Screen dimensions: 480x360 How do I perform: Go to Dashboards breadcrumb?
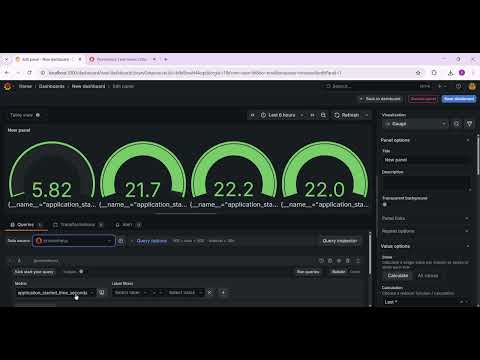tap(52, 86)
